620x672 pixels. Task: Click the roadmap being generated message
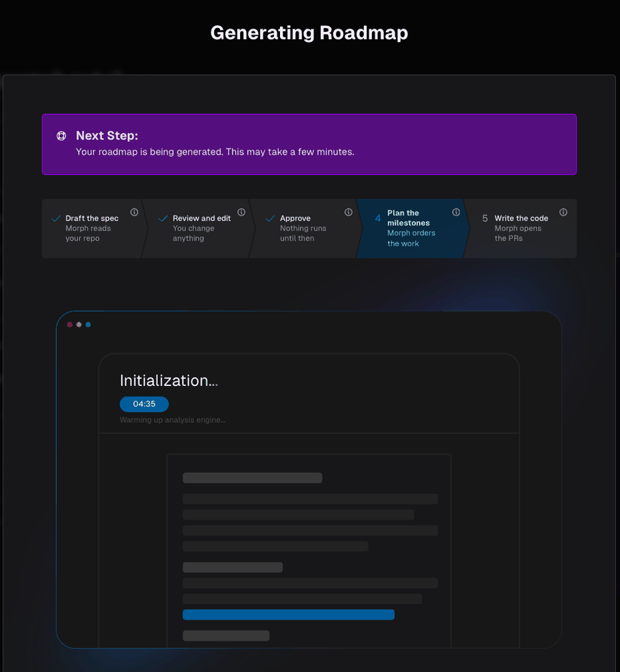coord(215,152)
